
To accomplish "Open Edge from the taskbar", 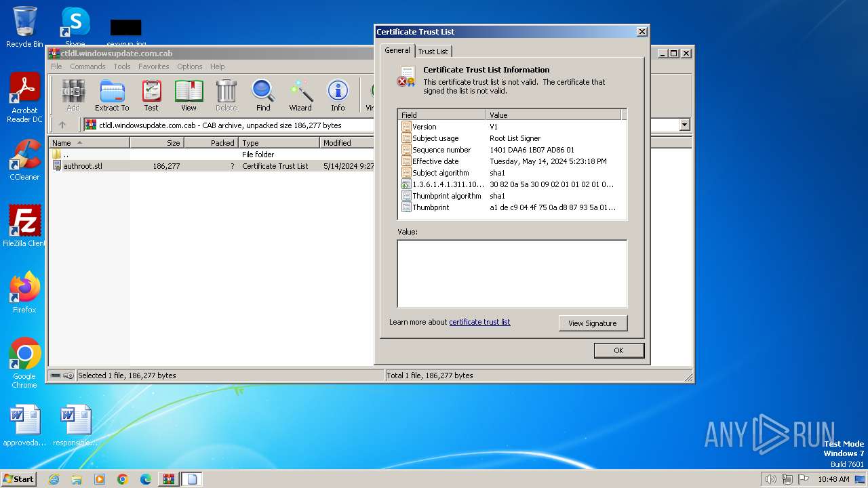I will coord(146,479).
